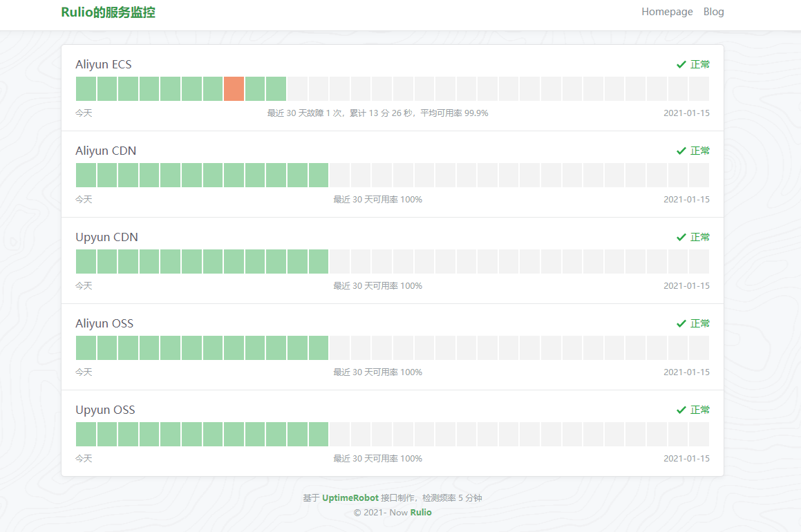This screenshot has height=532, width=801.
Task: Click the green checkmark icon for Upyun CDN
Action: 681,237
